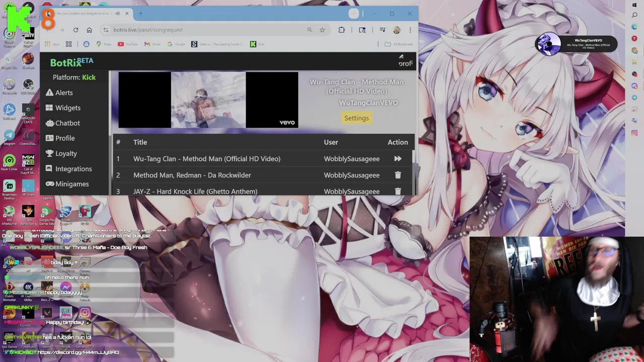Screen dimensions: 644x362
Task: Open a new browser tab
Action: point(140,14)
